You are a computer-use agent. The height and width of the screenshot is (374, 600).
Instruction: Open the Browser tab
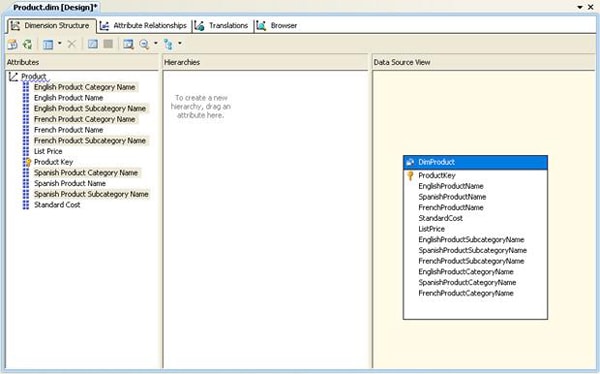tap(277, 26)
